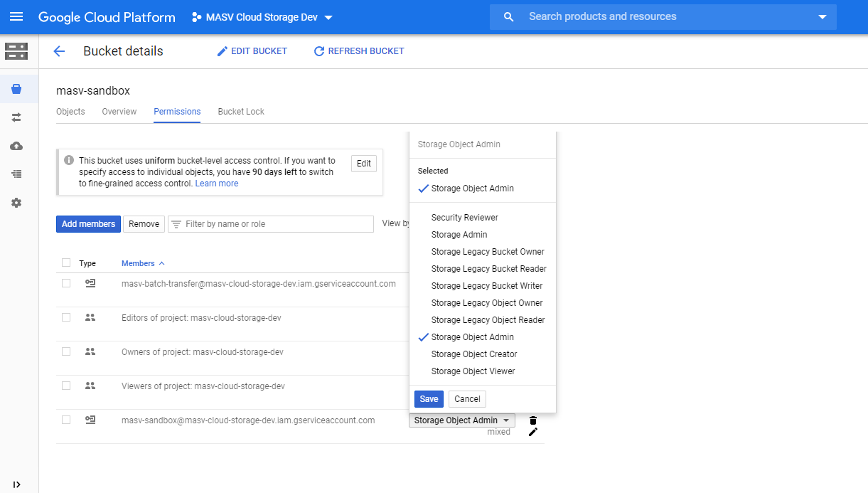Select the Storage Object Viewer role
The image size is (868, 493).
point(473,371)
